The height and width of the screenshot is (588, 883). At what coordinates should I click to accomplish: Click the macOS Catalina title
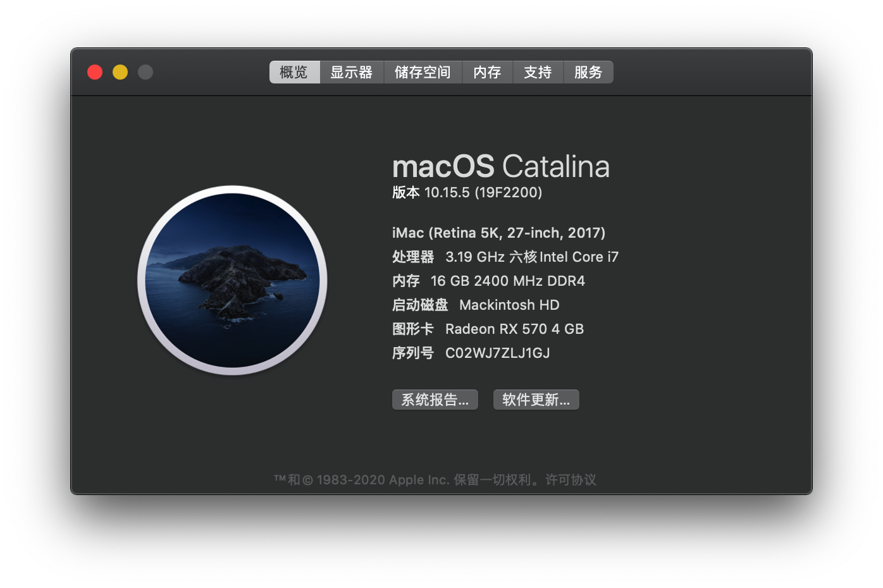[501, 166]
